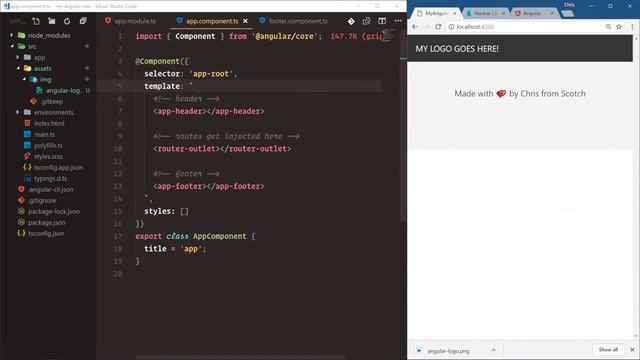The height and width of the screenshot is (360, 640).
Task: Click the Chris profile button in Chrome
Action: click(x=569, y=5)
